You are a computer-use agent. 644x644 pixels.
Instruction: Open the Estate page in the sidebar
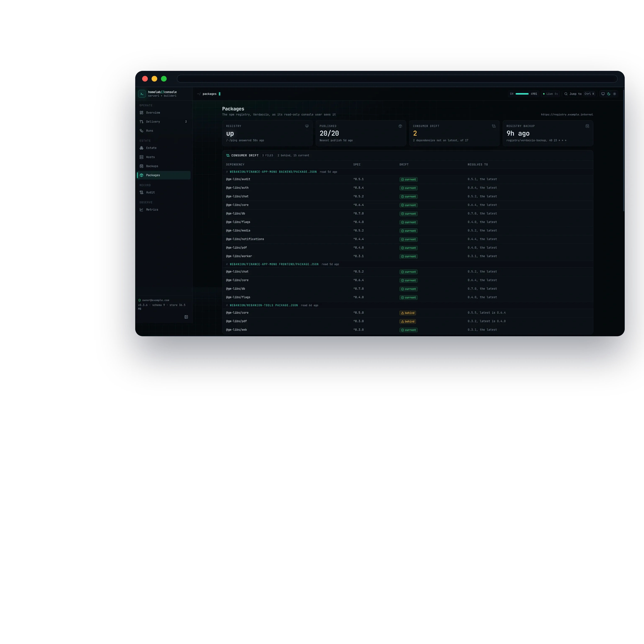pos(164,148)
